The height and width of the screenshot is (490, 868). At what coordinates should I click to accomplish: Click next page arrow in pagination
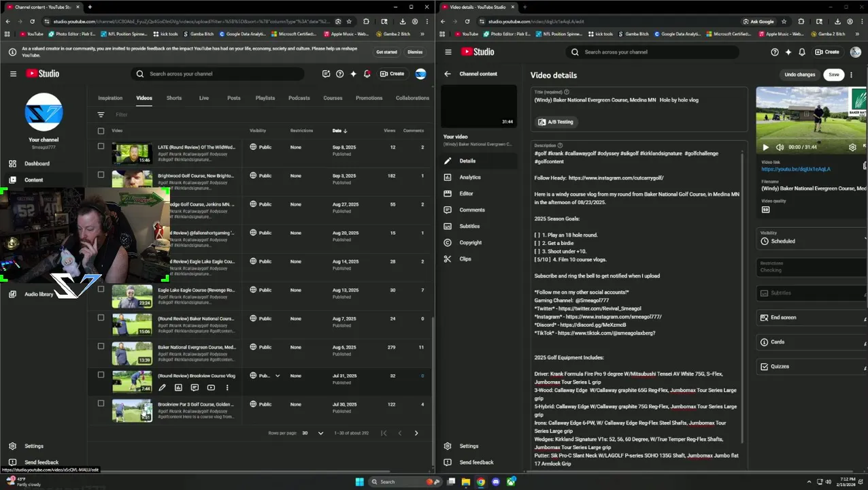click(416, 433)
